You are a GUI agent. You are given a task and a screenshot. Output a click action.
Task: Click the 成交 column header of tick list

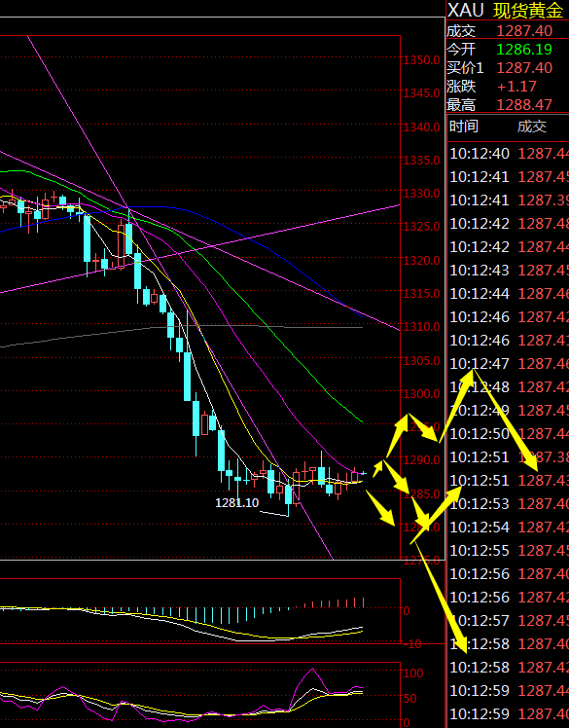pos(532,127)
